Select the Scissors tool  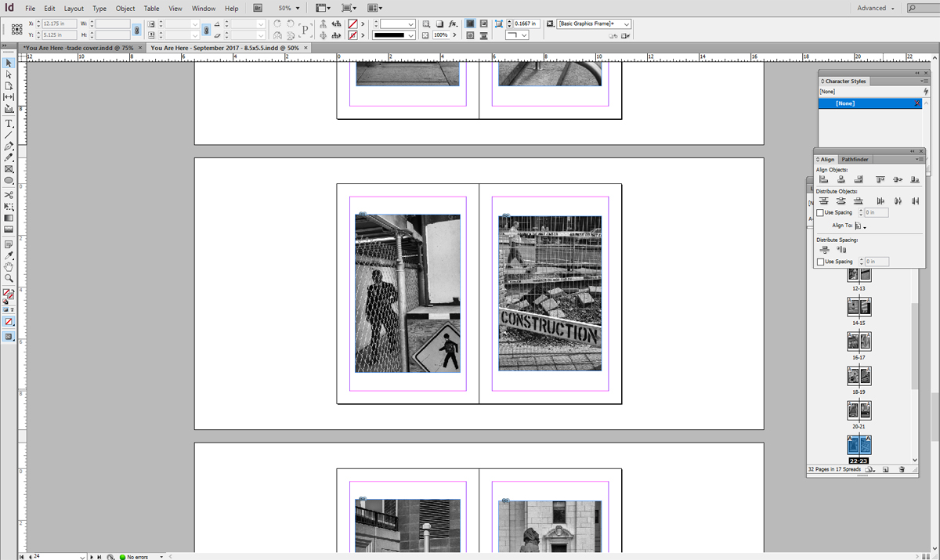9,195
